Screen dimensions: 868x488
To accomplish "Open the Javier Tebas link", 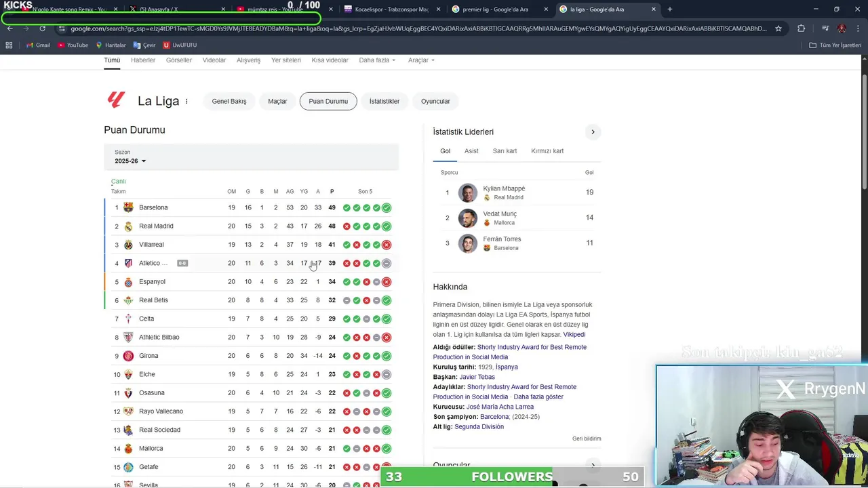I will [x=477, y=377].
